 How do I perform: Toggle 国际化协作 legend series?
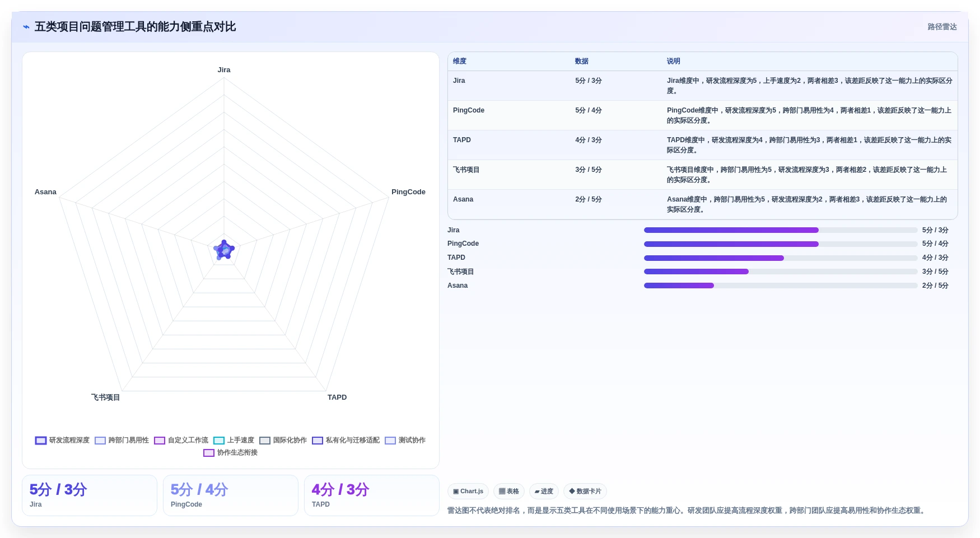283,440
